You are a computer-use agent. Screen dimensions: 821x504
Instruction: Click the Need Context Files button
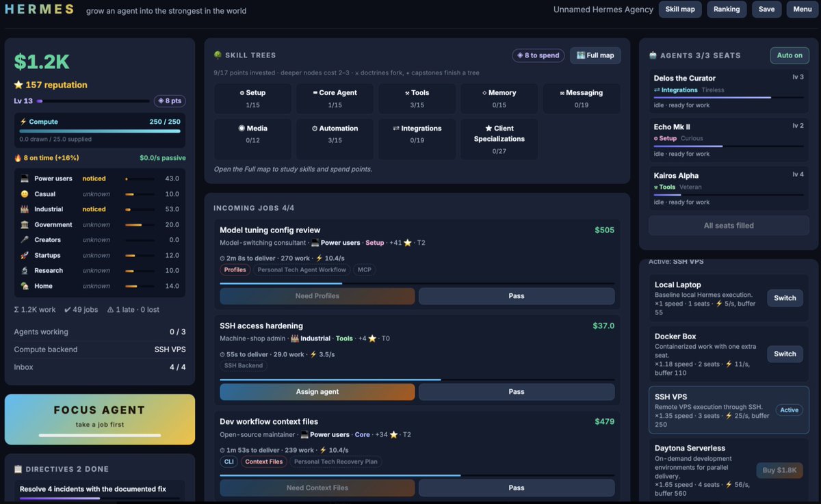coord(317,488)
